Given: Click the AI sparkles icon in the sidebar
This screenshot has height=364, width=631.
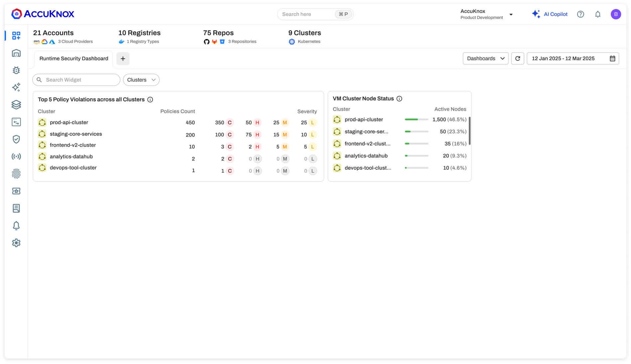Looking at the screenshot, I should [x=16, y=87].
